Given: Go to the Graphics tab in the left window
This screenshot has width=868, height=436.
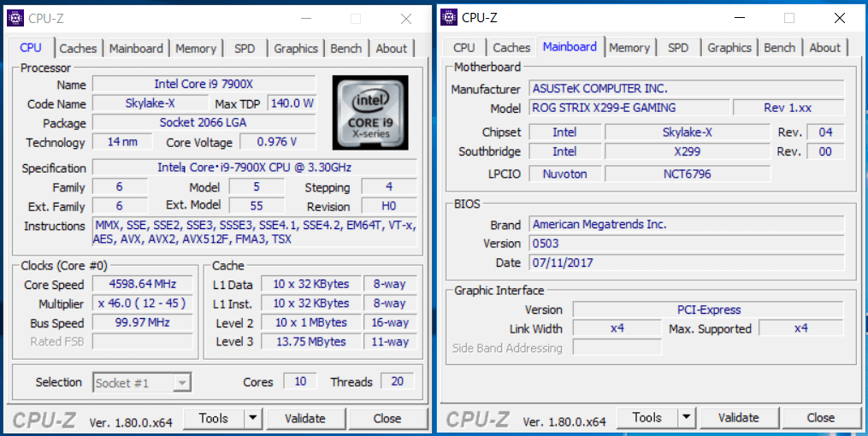Looking at the screenshot, I should [x=296, y=48].
